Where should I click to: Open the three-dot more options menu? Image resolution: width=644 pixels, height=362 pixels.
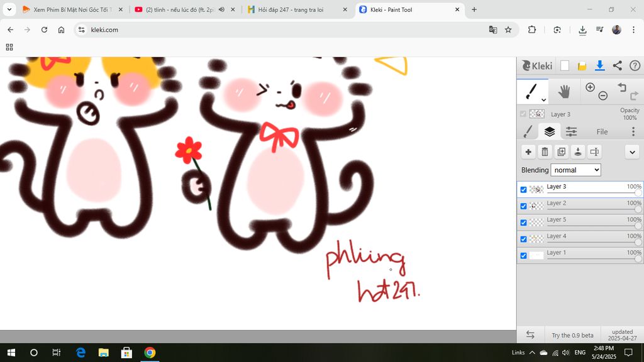pyautogui.click(x=633, y=131)
